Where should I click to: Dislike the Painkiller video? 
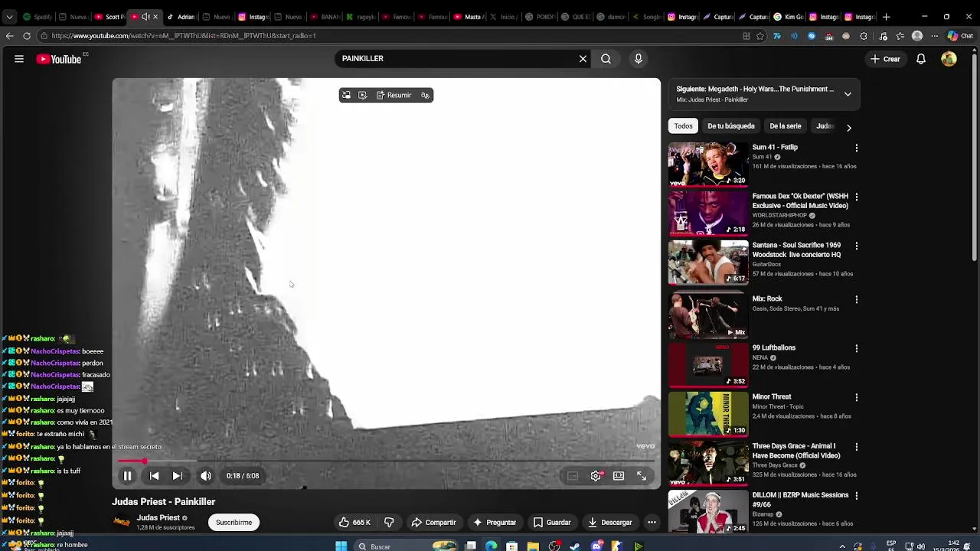[x=389, y=523]
